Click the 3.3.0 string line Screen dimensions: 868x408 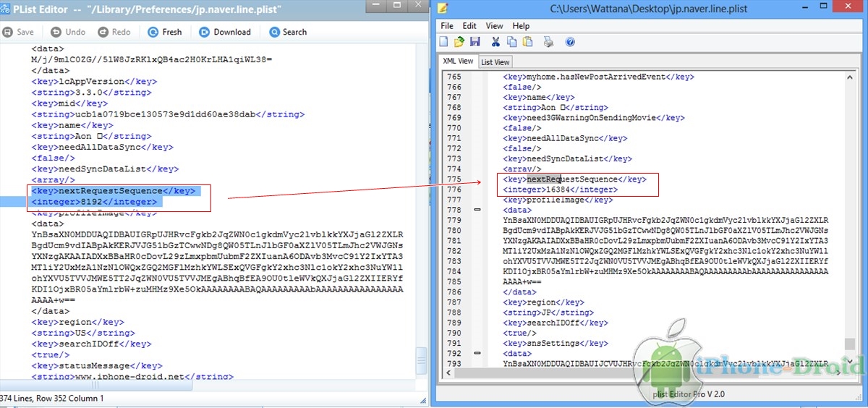91,93
